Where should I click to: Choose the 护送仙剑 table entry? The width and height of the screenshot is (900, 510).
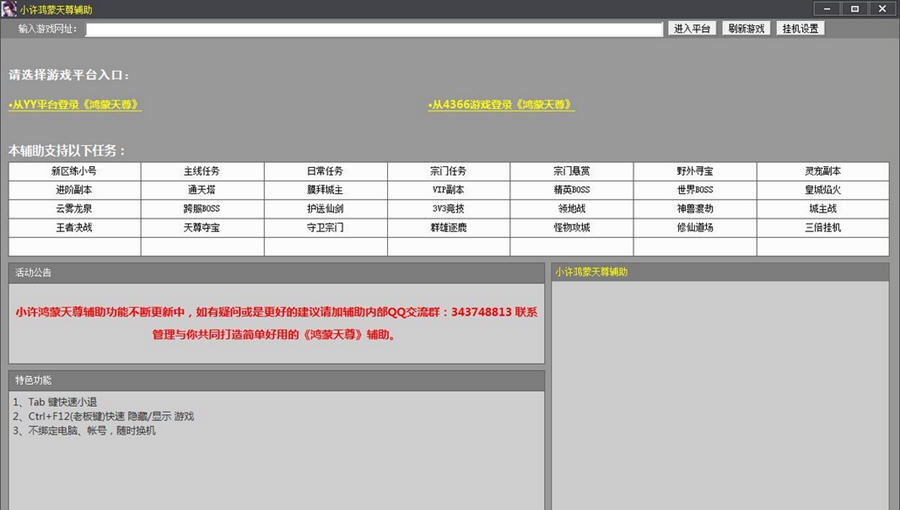click(x=325, y=209)
